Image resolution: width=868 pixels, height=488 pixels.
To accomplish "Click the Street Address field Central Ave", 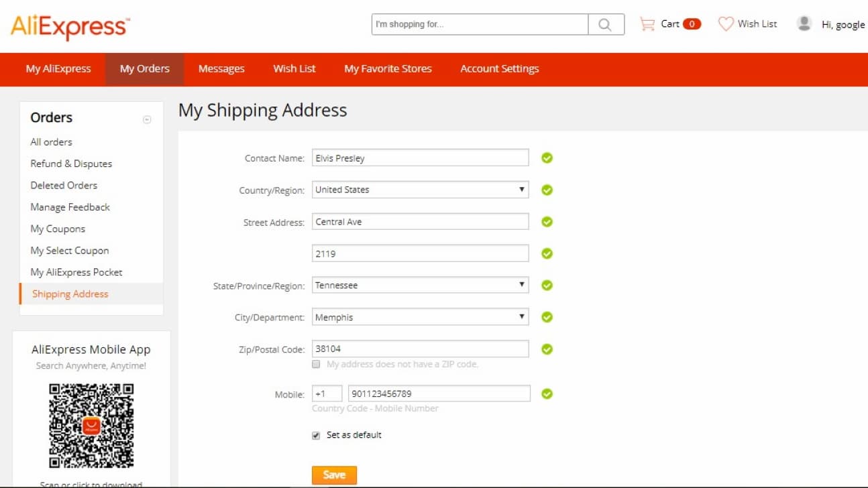I will point(421,222).
